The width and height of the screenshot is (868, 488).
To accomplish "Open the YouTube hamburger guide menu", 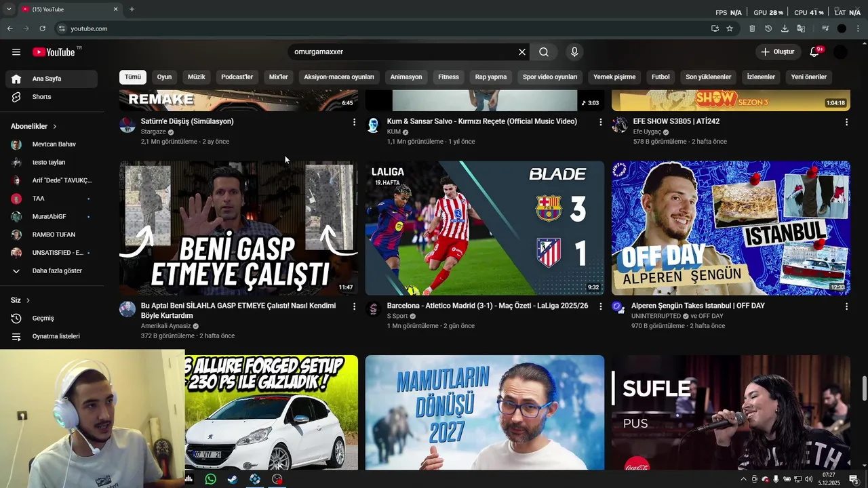I will click(16, 52).
